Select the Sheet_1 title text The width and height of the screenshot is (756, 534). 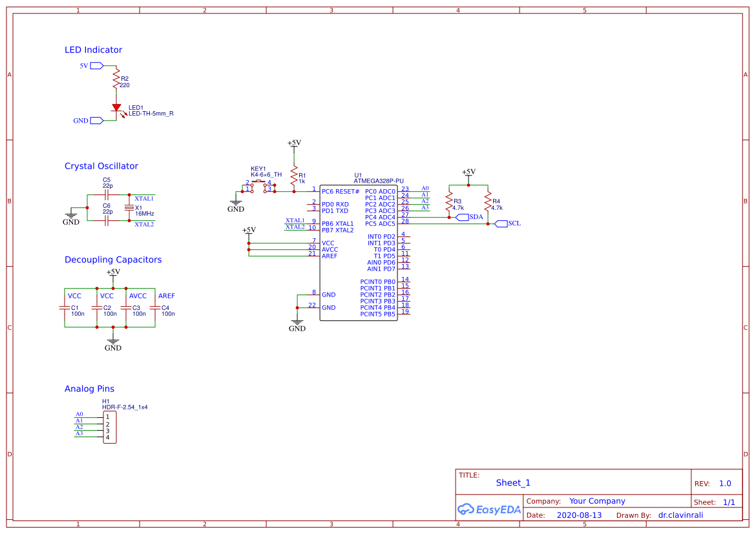tap(513, 483)
